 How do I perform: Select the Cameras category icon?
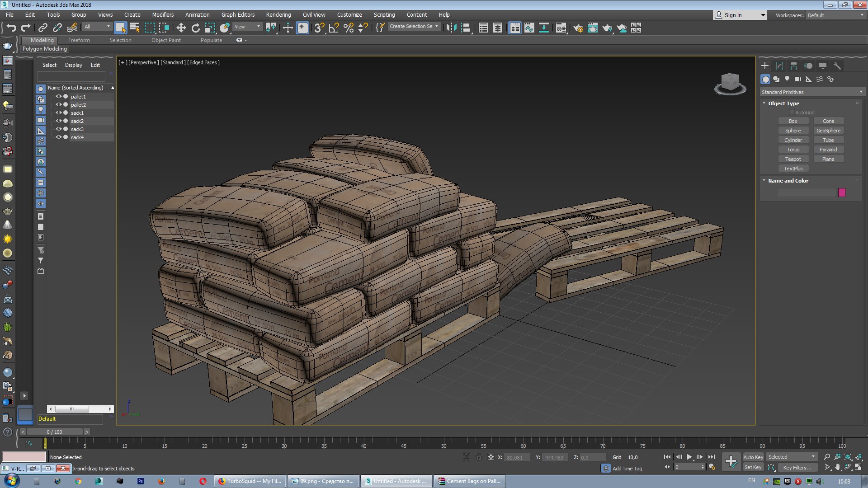click(798, 79)
